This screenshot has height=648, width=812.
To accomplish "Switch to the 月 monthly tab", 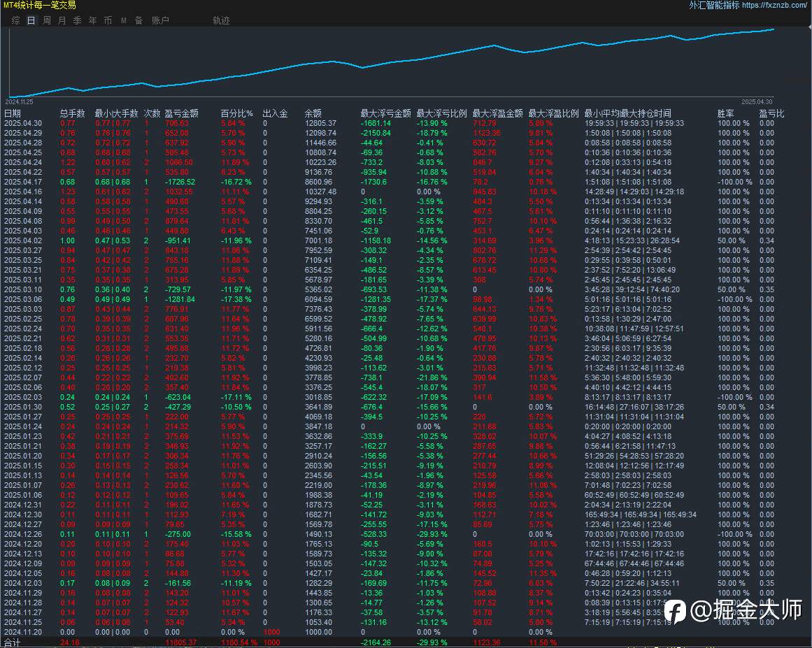I will (62, 20).
